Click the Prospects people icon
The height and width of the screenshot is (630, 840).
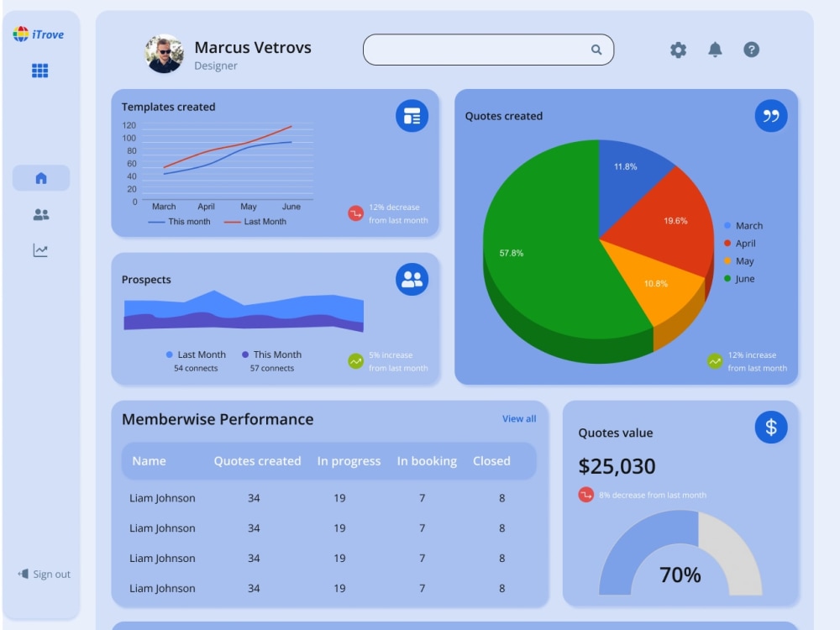point(412,279)
